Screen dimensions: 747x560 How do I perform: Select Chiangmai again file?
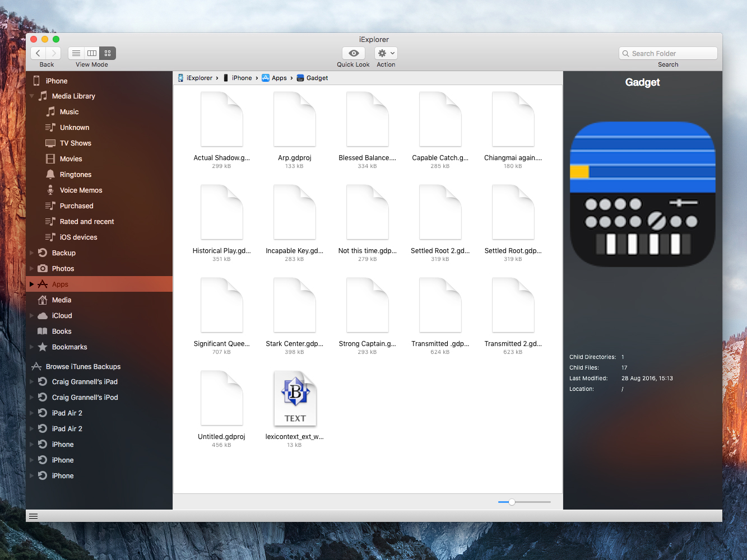(x=513, y=130)
